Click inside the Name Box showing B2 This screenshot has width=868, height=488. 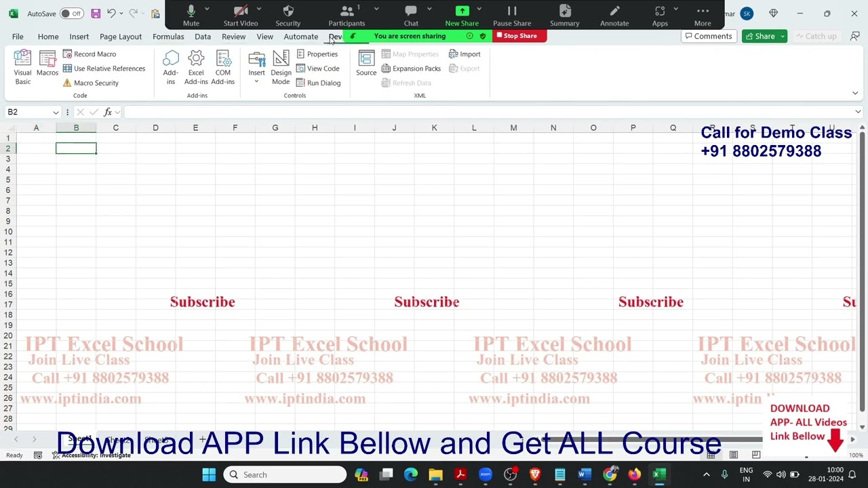27,112
